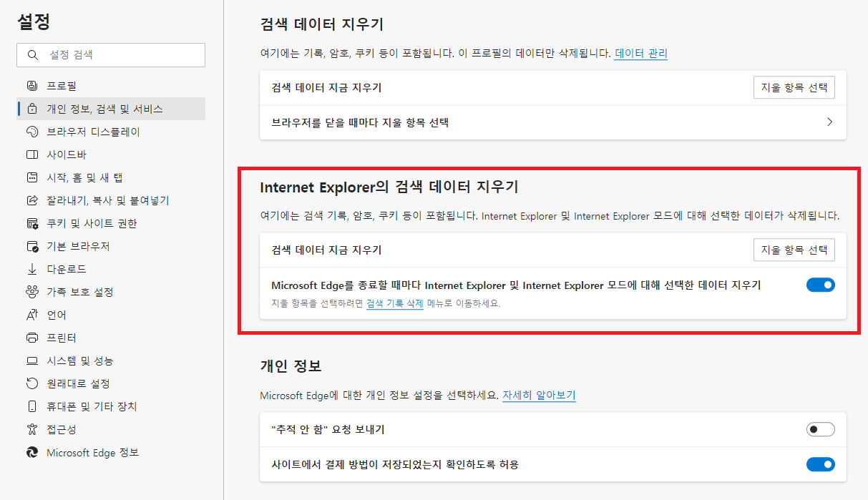Select 쿠키 및 사이트 권한 menu item
Image resolution: width=868 pixels, height=500 pixels.
tap(111, 223)
